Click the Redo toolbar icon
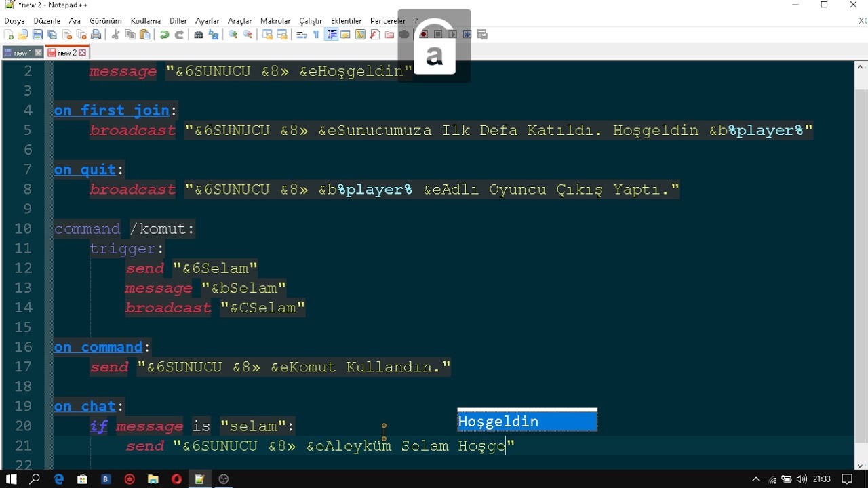Image resolution: width=868 pixels, height=488 pixels. click(x=179, y=35)
